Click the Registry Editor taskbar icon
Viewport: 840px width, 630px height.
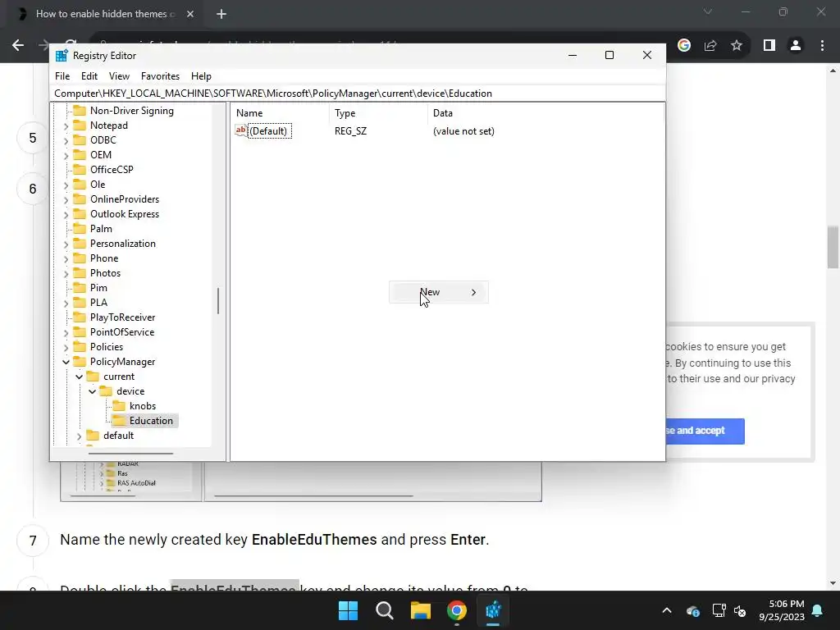(493, 610)
